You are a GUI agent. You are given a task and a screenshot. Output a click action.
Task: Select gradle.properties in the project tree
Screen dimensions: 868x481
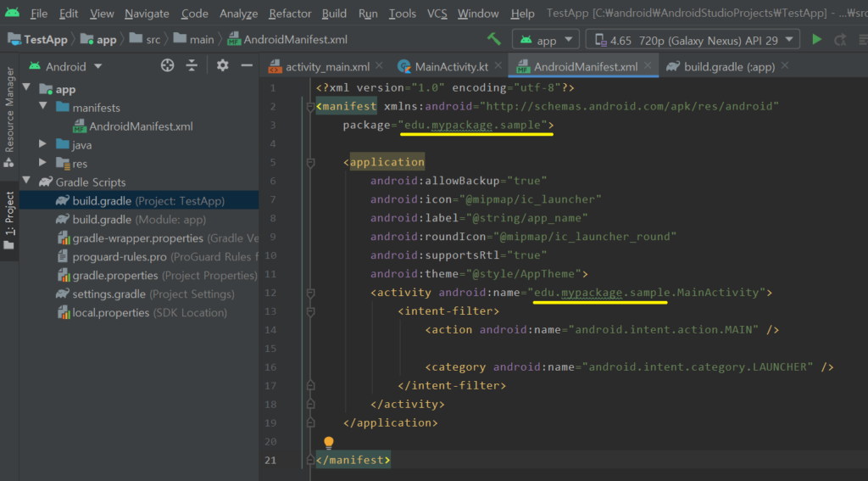click(x=115, y=276)
